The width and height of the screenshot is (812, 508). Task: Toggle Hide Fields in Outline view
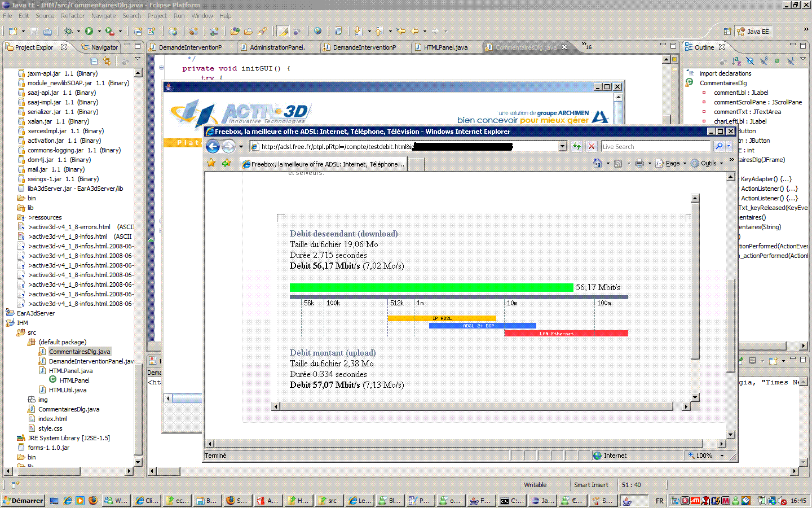point(750,61)
